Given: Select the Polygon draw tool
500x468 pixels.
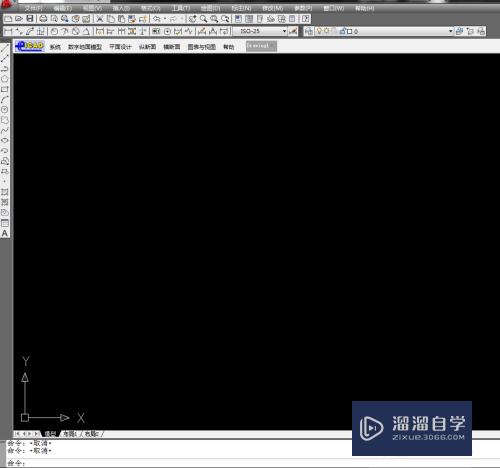Looking at the screenshot, I should point(5,79).
